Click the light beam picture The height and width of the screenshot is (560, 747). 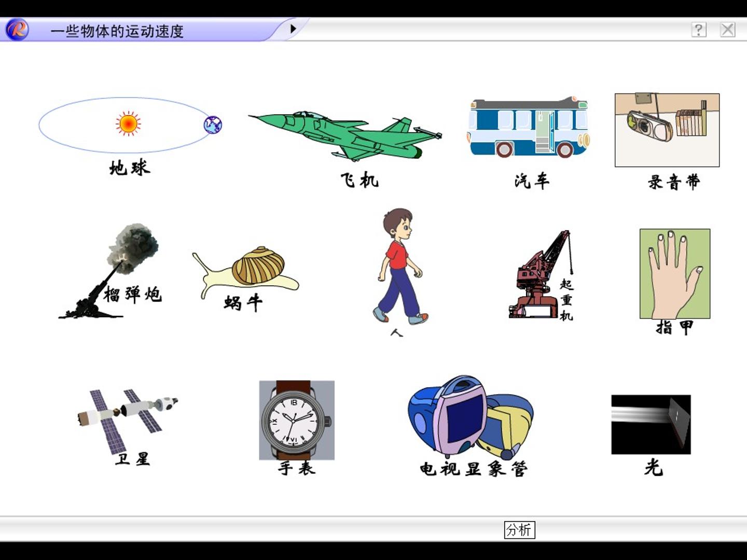pos(651,425)
